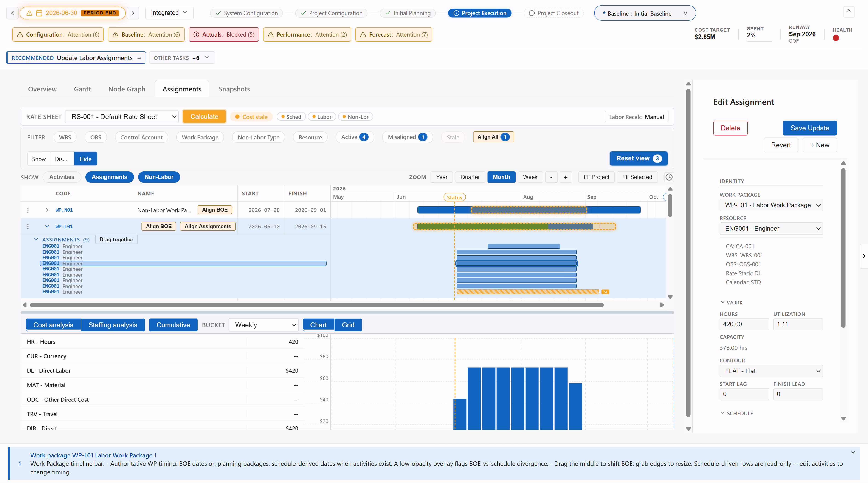The height and width of the screenshot is (483, 868).
Task: Collapse WP-L01 row
Action: (47, 227)
